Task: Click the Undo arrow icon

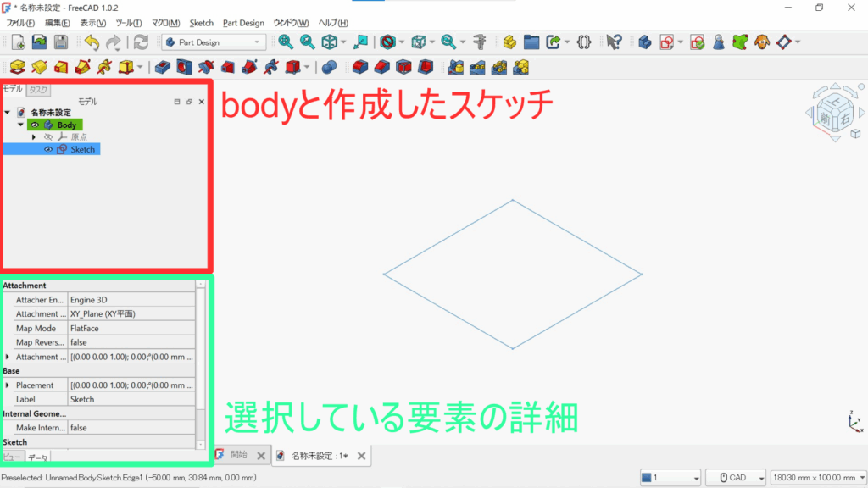Action: tap(91, 42)
